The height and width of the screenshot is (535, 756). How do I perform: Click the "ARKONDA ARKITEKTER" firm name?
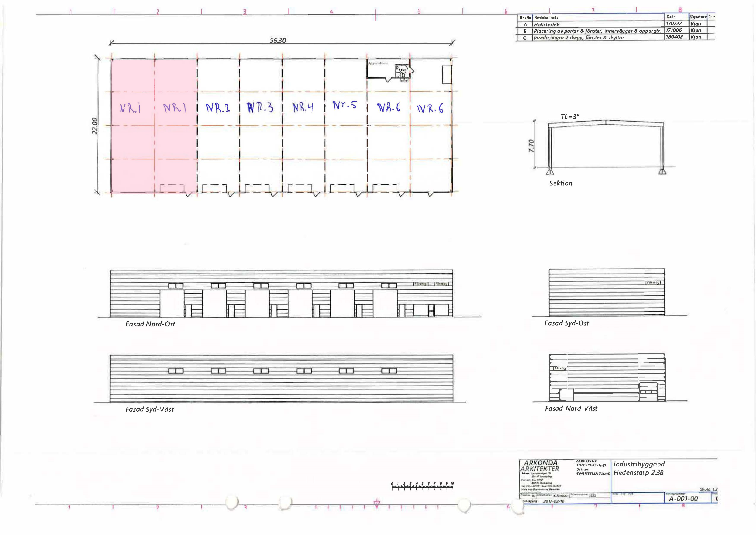(x=540, y=466)
